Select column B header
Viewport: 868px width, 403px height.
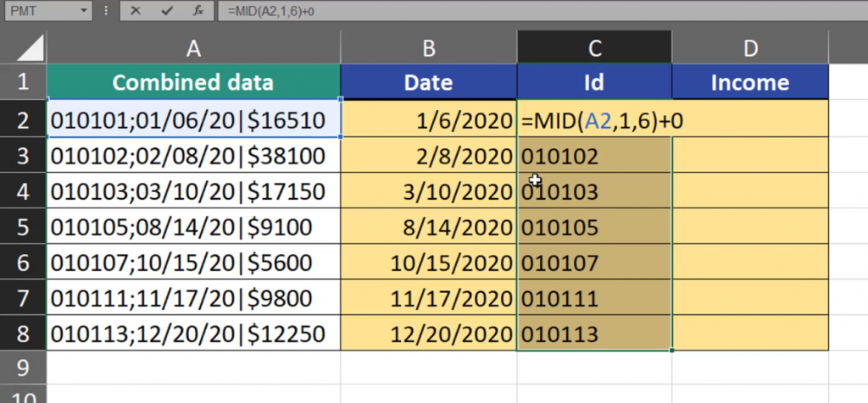(x=429, y=48)
